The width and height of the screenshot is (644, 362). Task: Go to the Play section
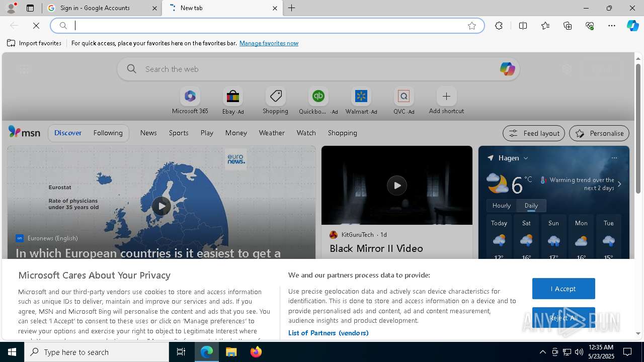tap(207, 133)
